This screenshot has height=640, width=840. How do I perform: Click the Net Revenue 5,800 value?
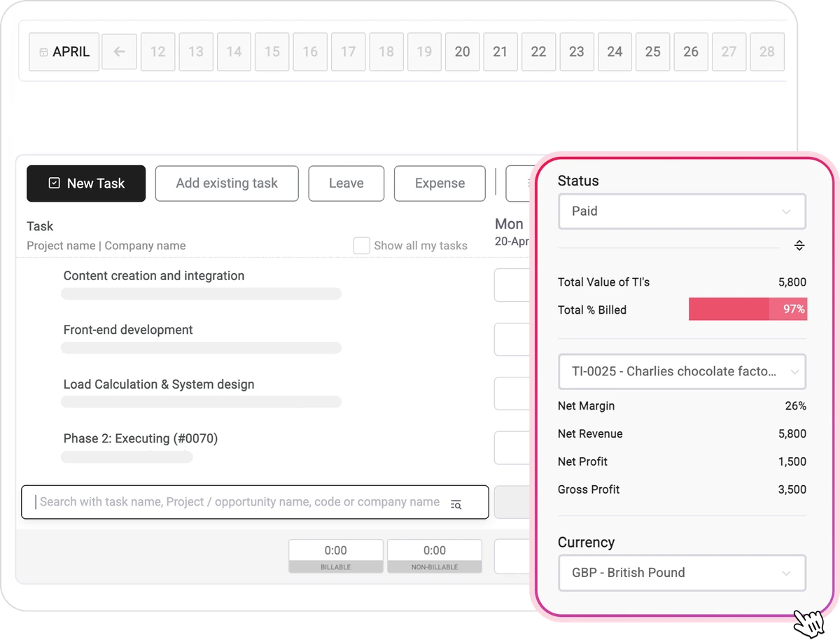point(792,434)
